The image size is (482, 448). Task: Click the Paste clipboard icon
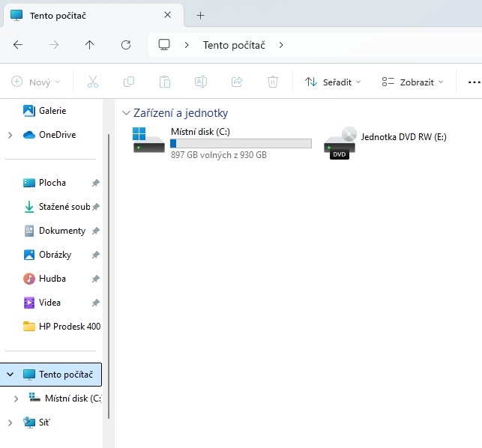coord(165,82)
